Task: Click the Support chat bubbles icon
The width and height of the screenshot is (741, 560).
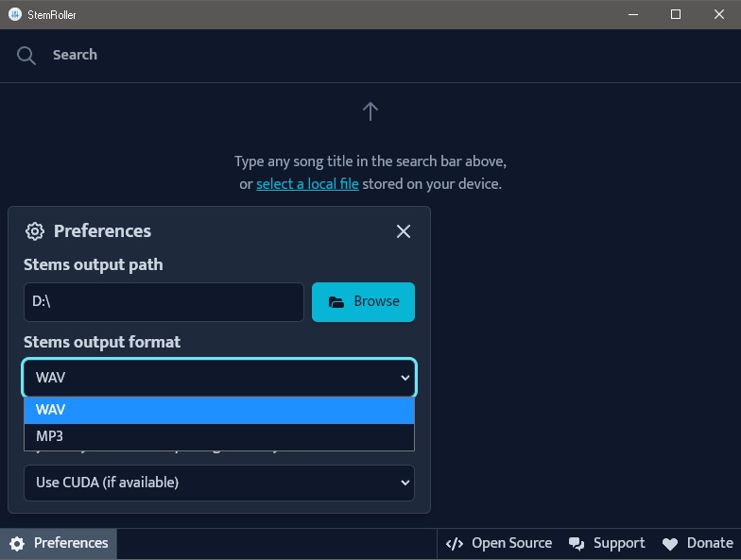Action: click(577, 544)
